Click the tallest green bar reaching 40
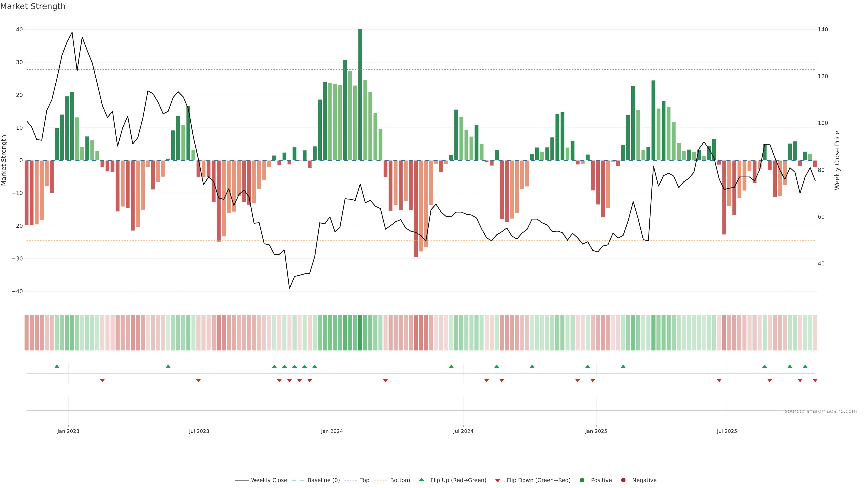Image resolution: width=868 pixels, height=488 pixels. [360, 94]
